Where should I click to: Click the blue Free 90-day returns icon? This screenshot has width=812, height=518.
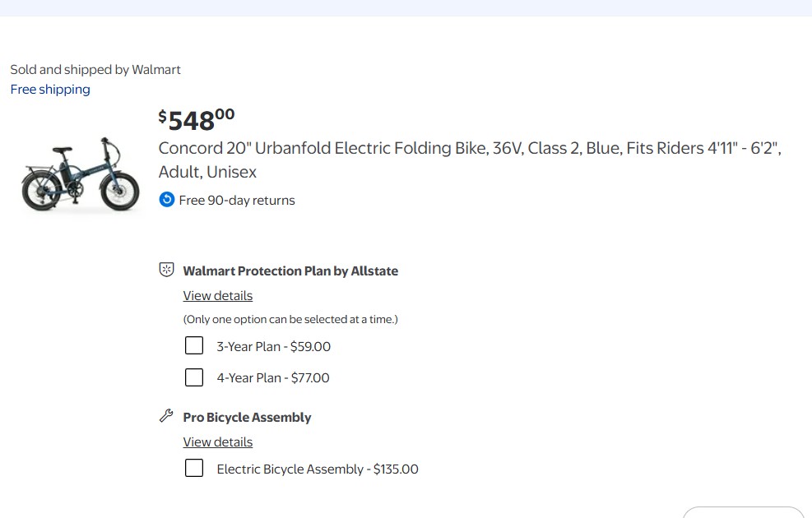click(x=166, y=200)
